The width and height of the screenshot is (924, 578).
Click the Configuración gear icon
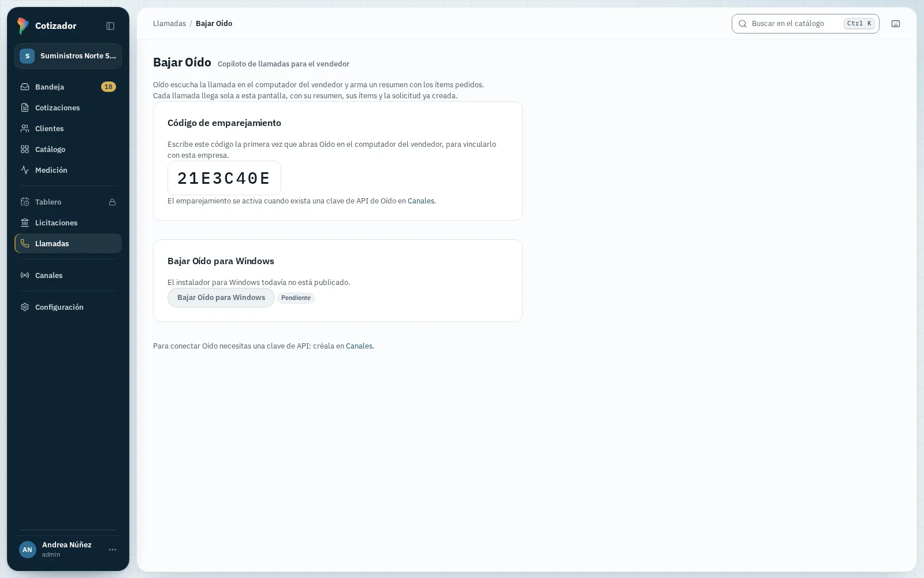(25, 307)
